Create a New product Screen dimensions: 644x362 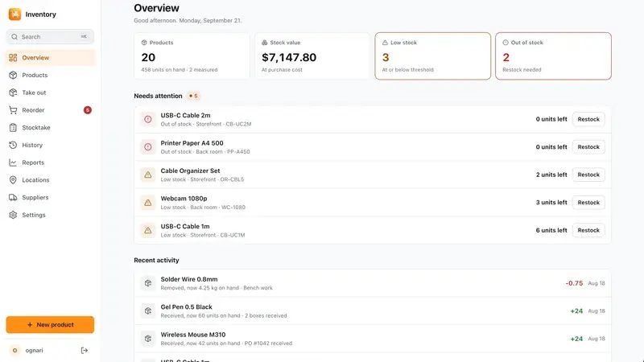[50, 325]
